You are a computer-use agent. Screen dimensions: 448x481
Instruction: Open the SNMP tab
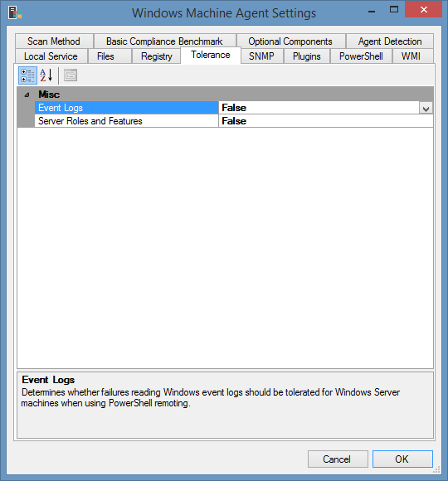click(261, 56)
